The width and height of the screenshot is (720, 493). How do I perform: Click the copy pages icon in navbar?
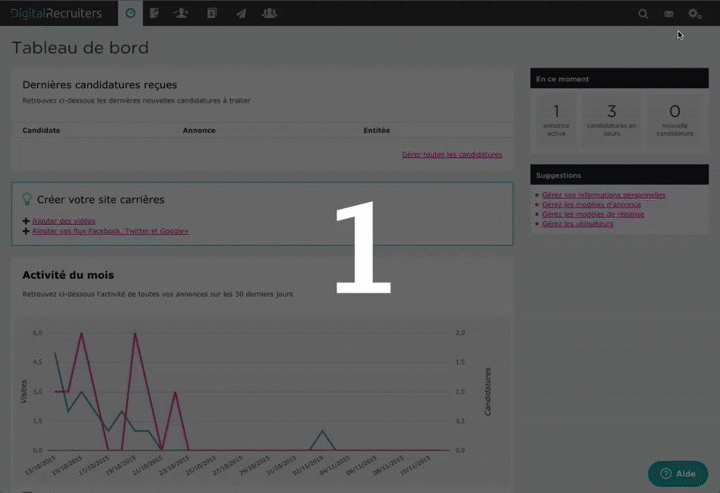tap(211, 13)
